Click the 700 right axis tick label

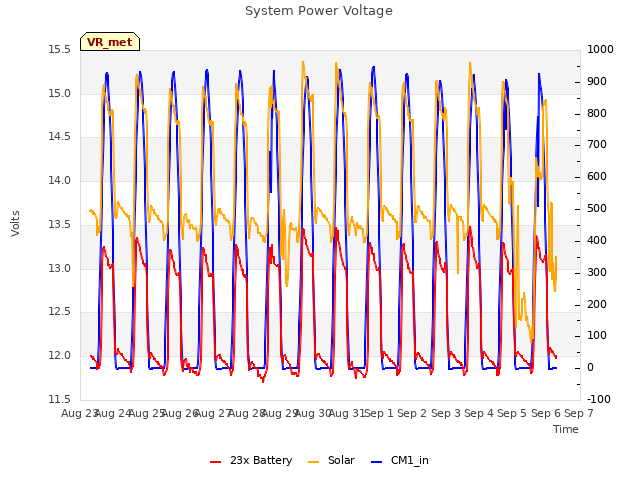point(597,144)
